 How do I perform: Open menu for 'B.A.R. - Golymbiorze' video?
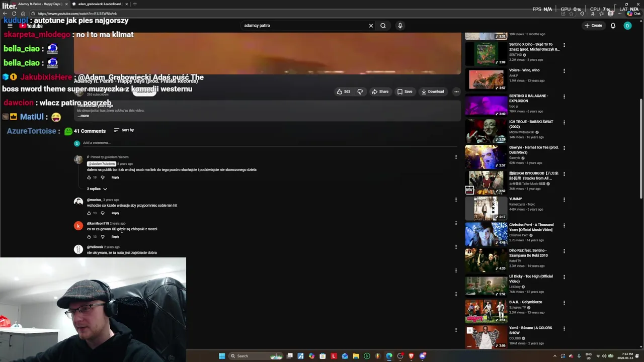[x=564, y=303]
